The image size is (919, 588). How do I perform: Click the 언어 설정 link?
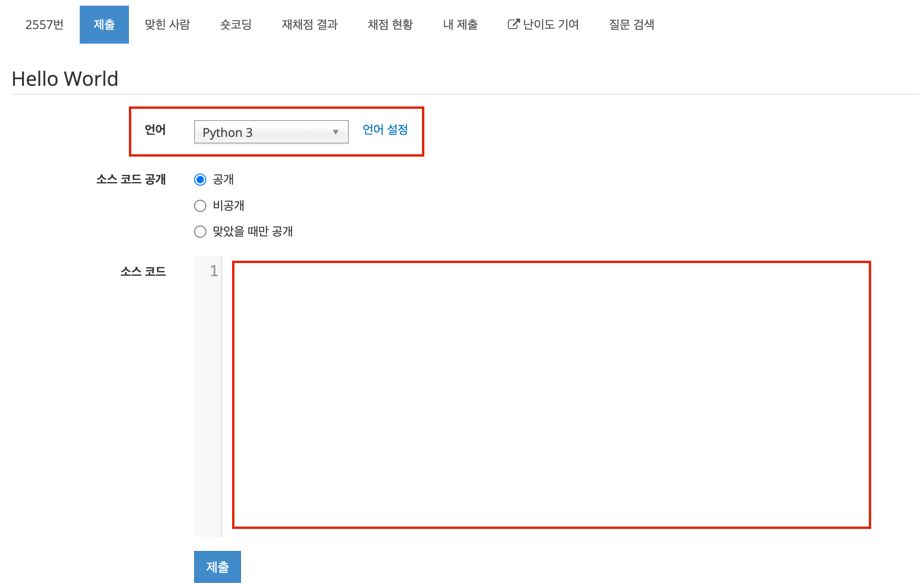pos(385,130)
